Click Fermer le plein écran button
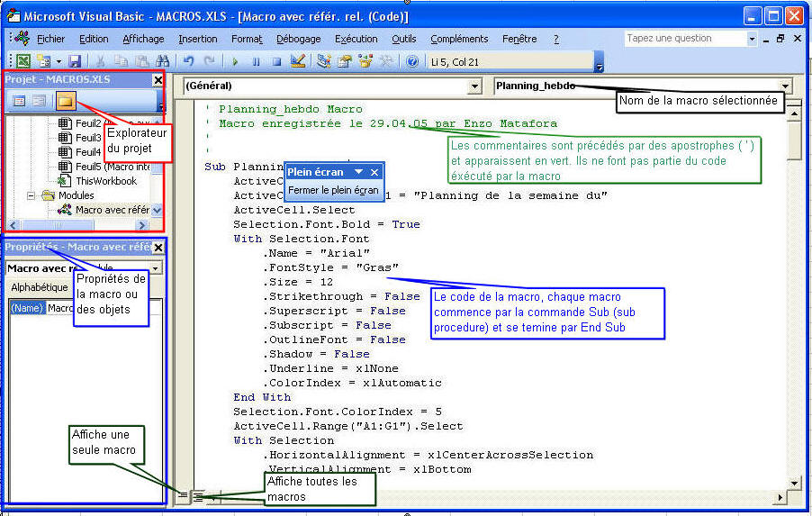The image size is (812, 516). point(333,190)
